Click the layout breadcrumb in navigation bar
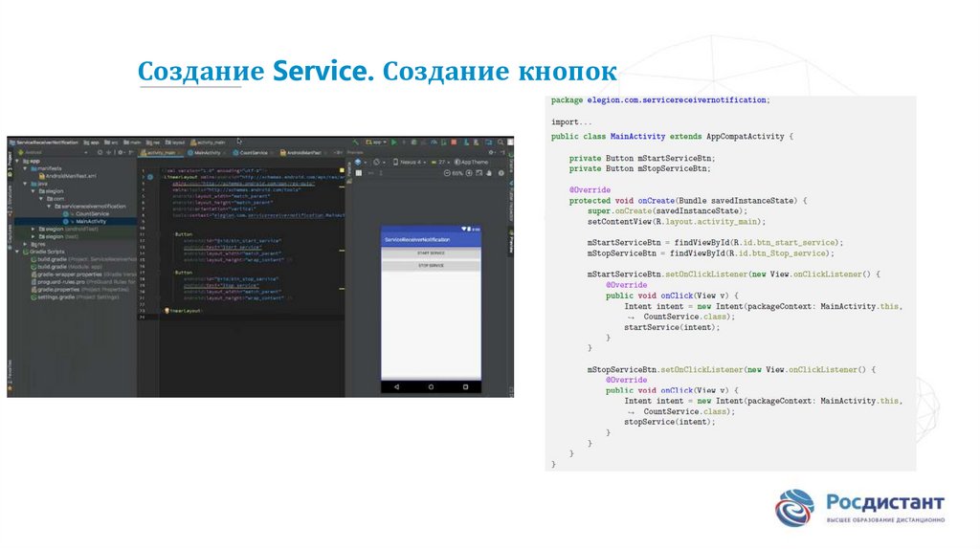Screen dimensions: 980x549 (175, 143)
